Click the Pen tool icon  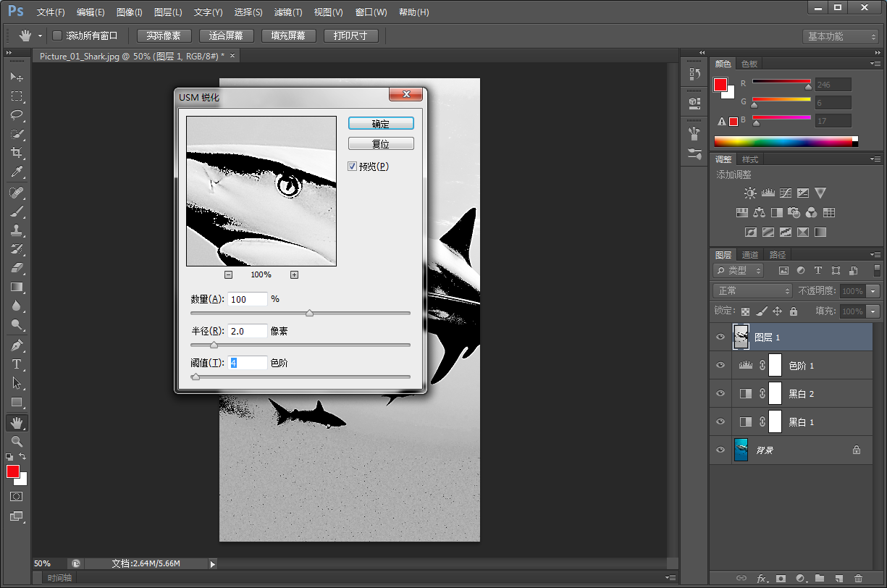pos(17,345)
